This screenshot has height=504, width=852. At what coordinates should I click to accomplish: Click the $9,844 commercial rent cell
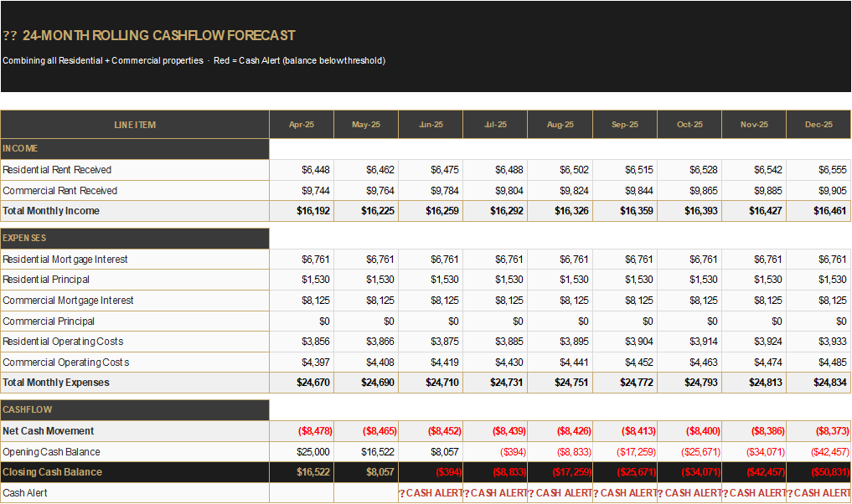coord(625,191)
